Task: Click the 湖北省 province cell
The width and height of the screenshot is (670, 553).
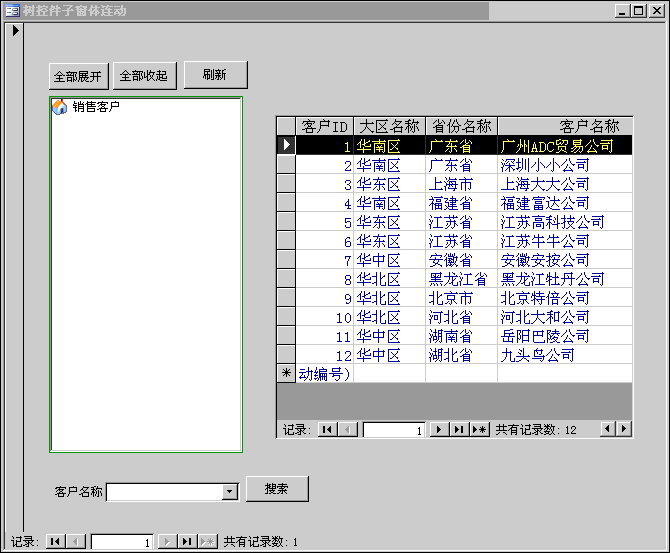Action: 461,354
